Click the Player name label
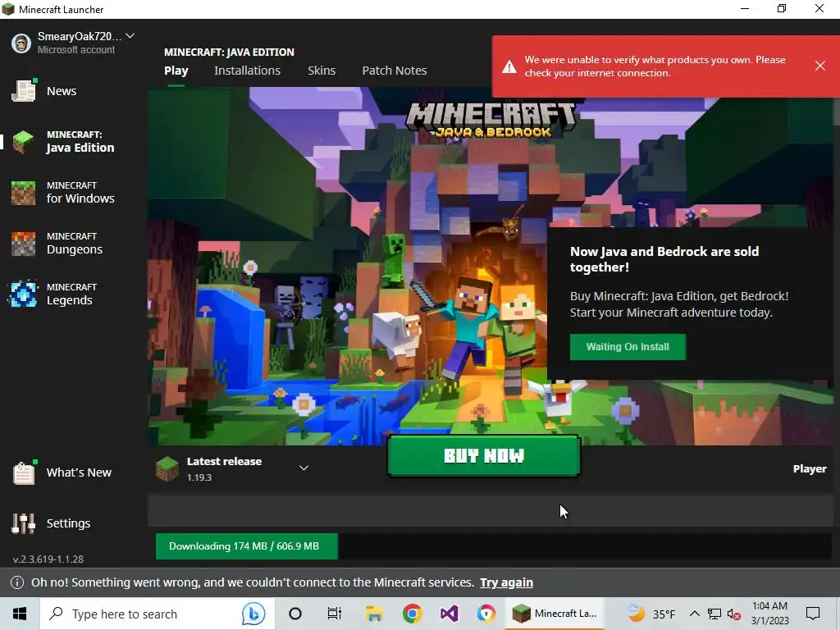Image resolution: width=840 pixels, height=630 pixels. (810, 468)
